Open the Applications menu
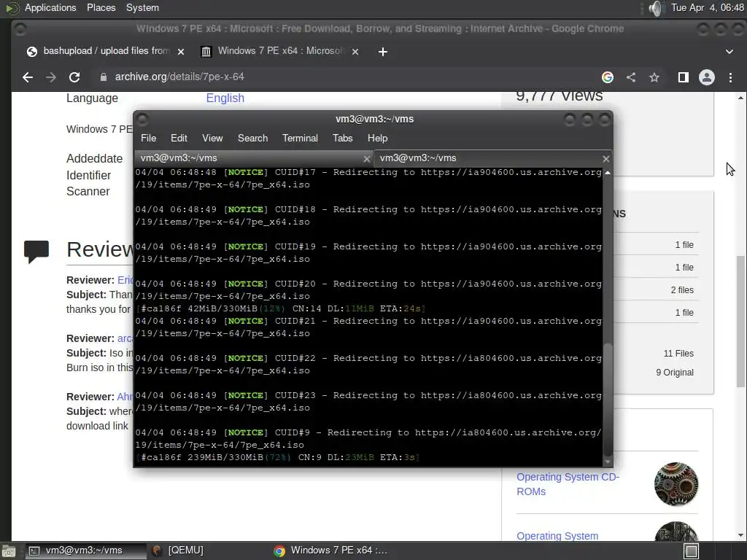Viewport: 747px width, 560px height. tap(50, 7)
